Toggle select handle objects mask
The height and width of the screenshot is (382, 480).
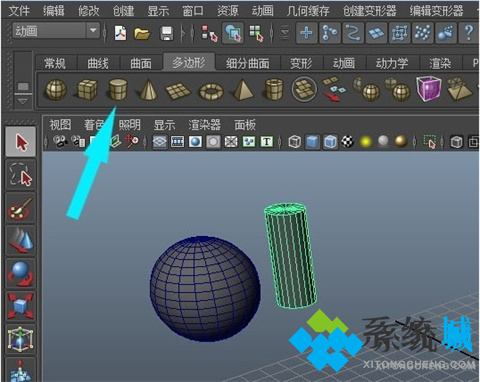coord(307,33)
